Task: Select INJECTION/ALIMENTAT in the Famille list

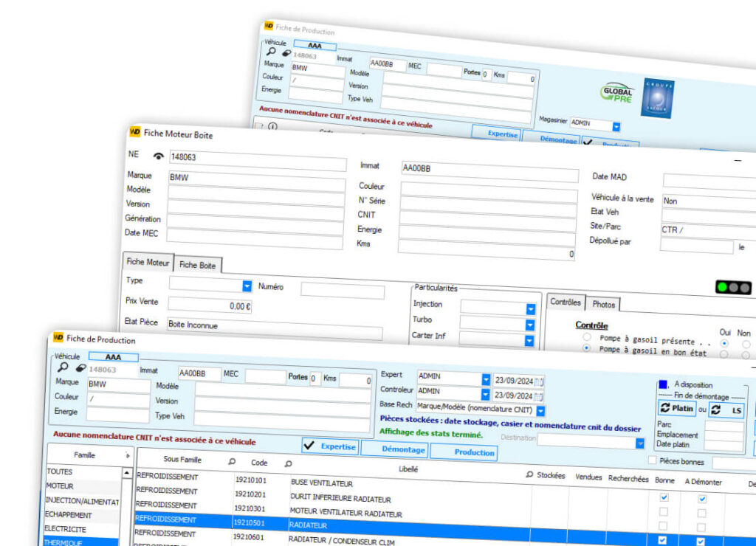Action: [83, 501]
